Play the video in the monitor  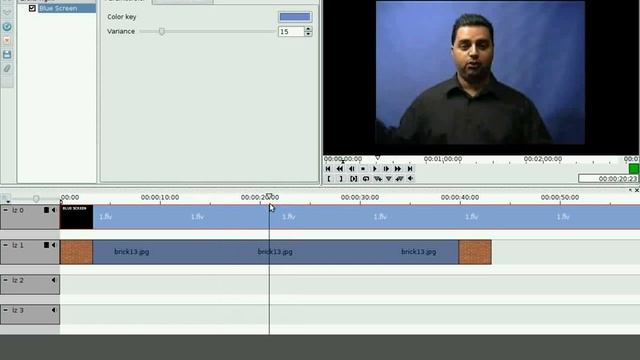375,169
